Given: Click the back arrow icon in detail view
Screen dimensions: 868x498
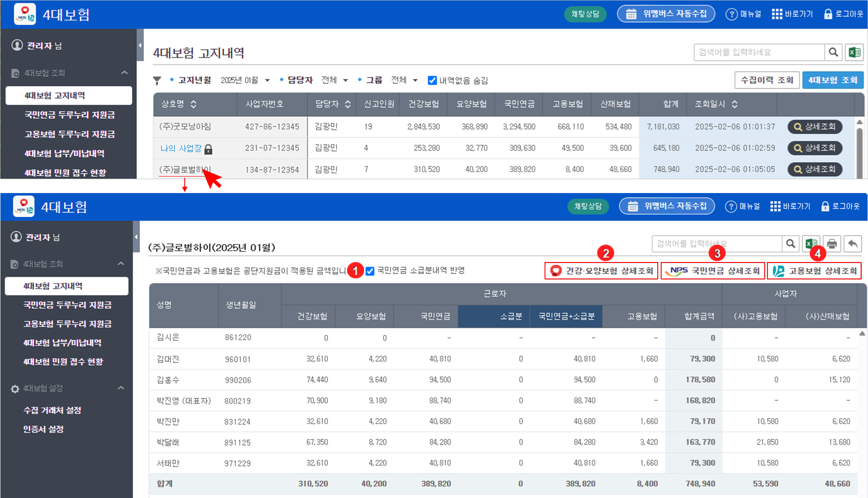Looking at the screenshot, I should [x=852, y=244].
